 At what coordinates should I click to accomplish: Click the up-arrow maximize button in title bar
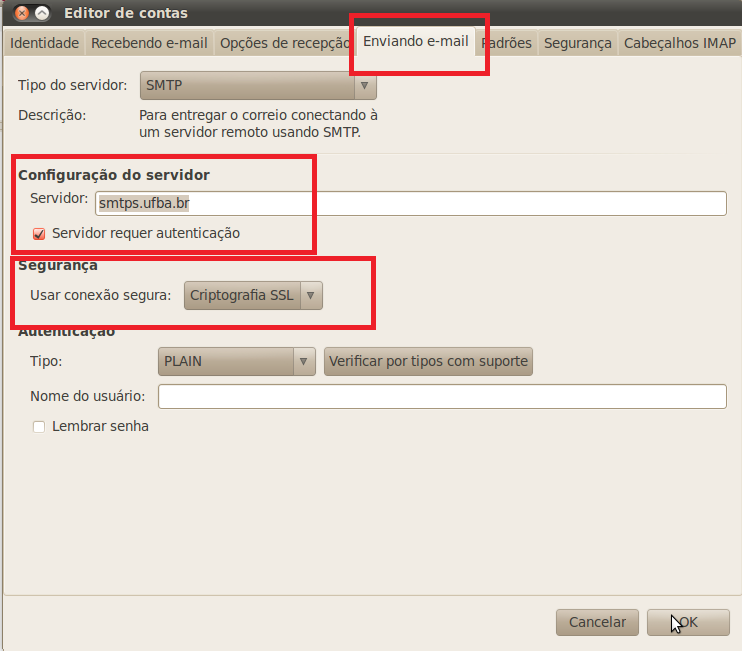(42, 13)
